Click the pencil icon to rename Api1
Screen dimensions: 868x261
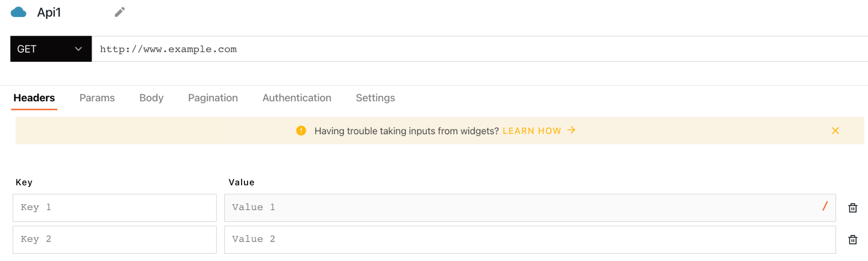[120, 12]
